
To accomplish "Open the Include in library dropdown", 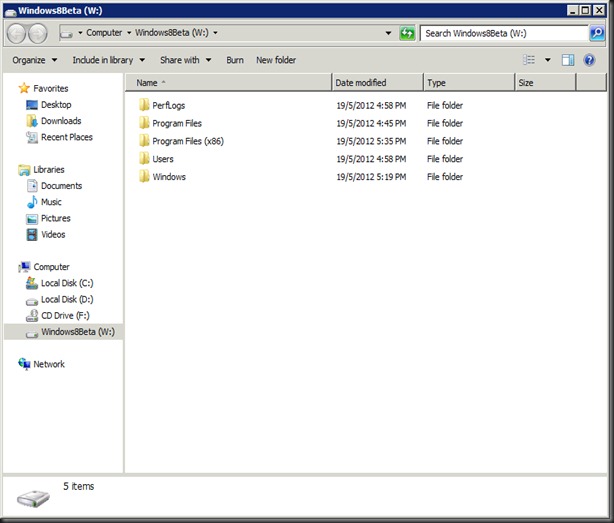I will click(x=108, y=60).
